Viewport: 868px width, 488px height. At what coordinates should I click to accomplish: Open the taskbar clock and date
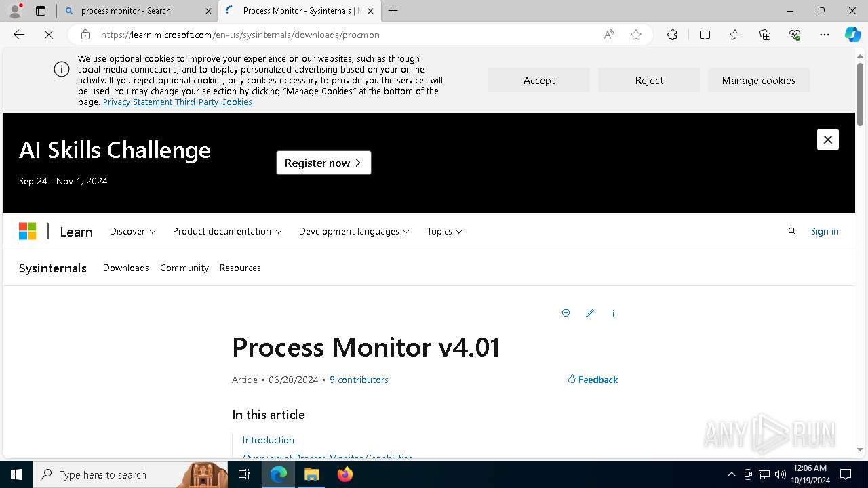pyautogui.click(x=810, y=474)
